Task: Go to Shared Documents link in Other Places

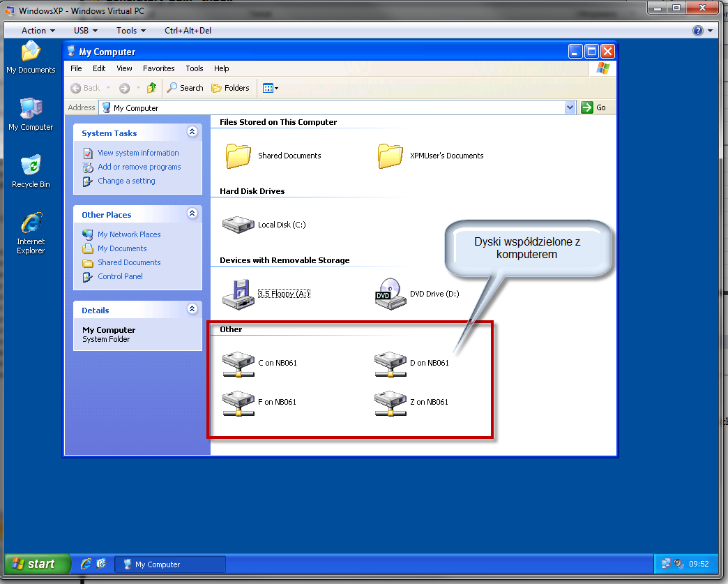Action: tap(129, 262)
